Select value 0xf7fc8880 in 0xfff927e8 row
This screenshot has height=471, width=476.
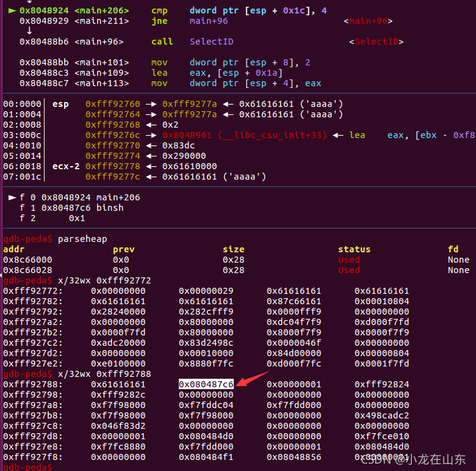[118, 447]
